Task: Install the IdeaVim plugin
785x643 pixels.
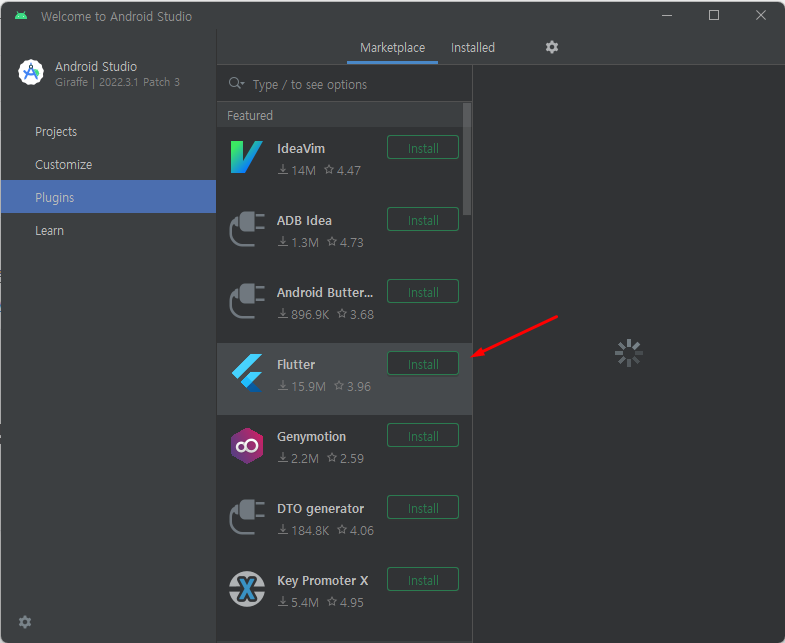Action: (x=423, y=148)
